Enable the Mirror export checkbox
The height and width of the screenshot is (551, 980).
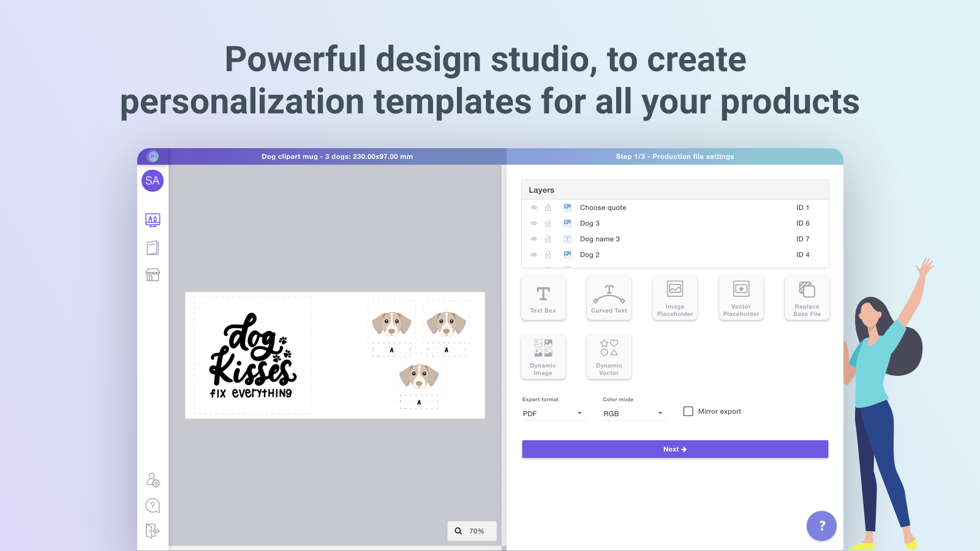[688, 411]
